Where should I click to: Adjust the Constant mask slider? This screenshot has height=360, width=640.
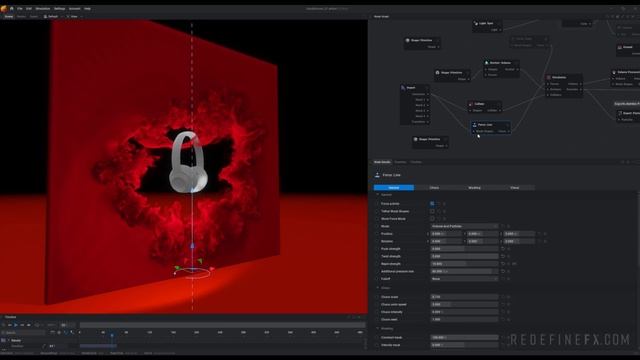(x=464, y=338)
